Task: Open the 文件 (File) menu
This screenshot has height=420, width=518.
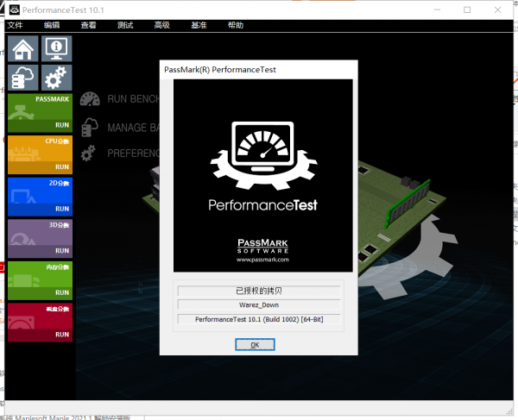Action: 16,25
